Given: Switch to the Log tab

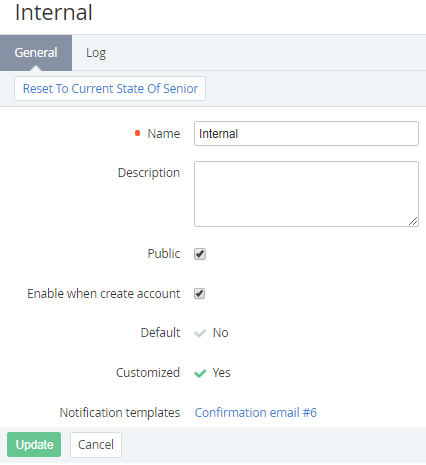Looking at the screenshot, I should click(96, 53).
